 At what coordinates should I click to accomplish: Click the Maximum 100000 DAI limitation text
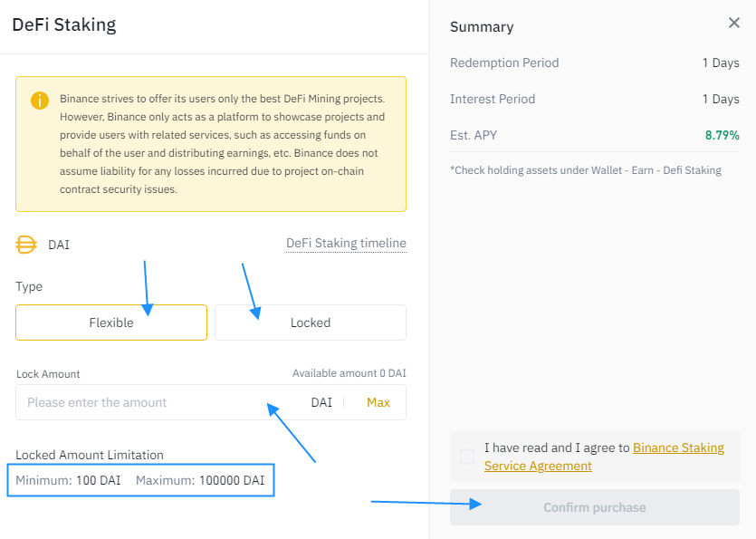point(200,480)
